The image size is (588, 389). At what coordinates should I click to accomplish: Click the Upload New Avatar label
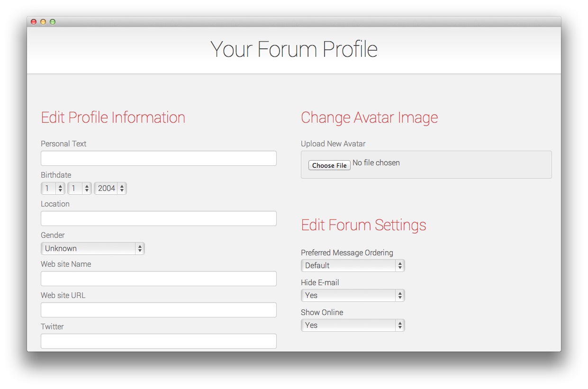(333, 144)
